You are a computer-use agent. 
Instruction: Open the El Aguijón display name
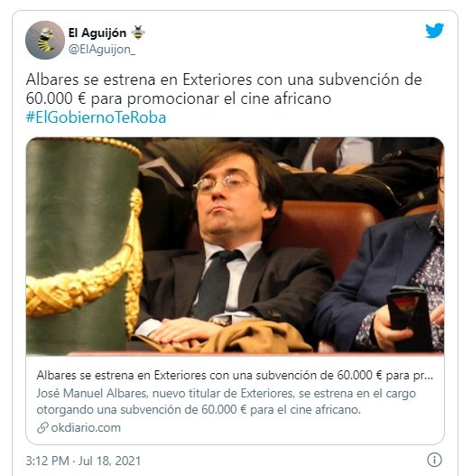pos(97,33)
